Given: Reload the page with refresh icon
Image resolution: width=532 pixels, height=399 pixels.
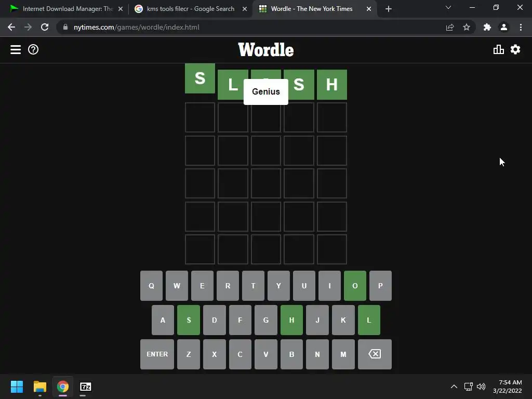Looking at the screenshot, I should (x=45, y=27).
